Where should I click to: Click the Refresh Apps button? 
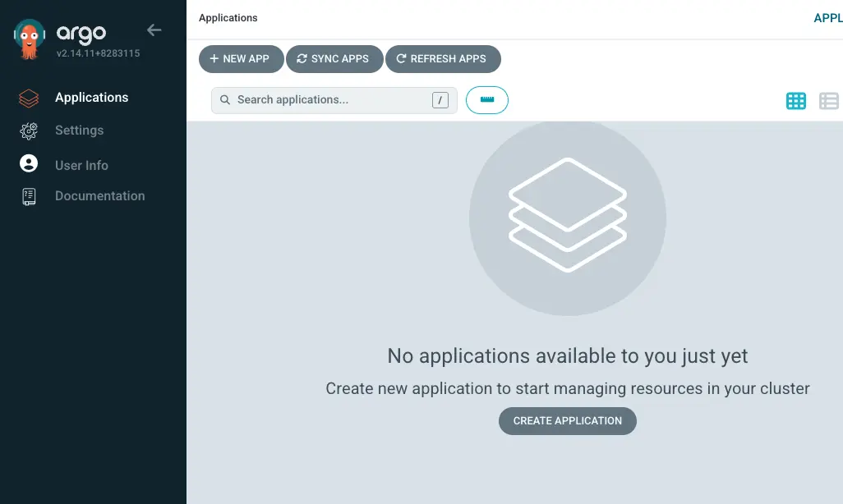(443, 58)
